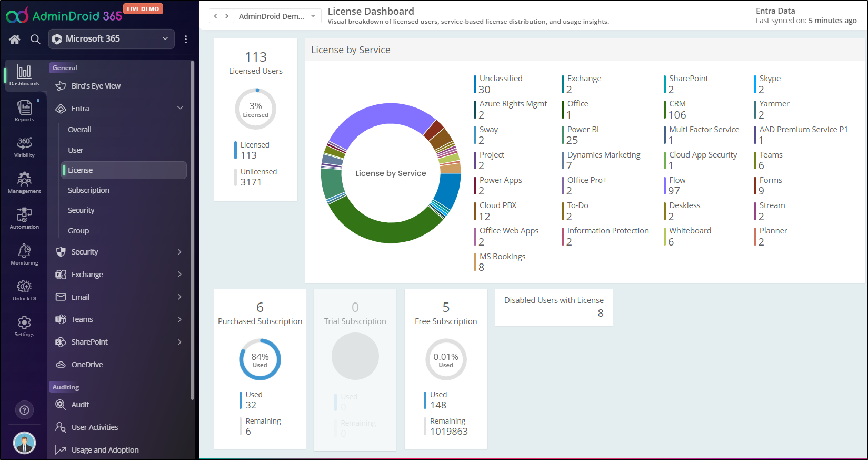This screenshot has height=460, width=868.
Task: Click the Purchased Subscription Used value 32
Action: click(251, 405)
